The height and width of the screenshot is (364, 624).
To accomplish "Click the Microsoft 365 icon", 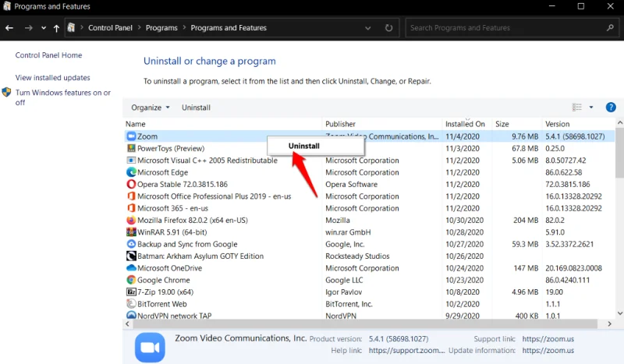I will (x=131, y=207).
